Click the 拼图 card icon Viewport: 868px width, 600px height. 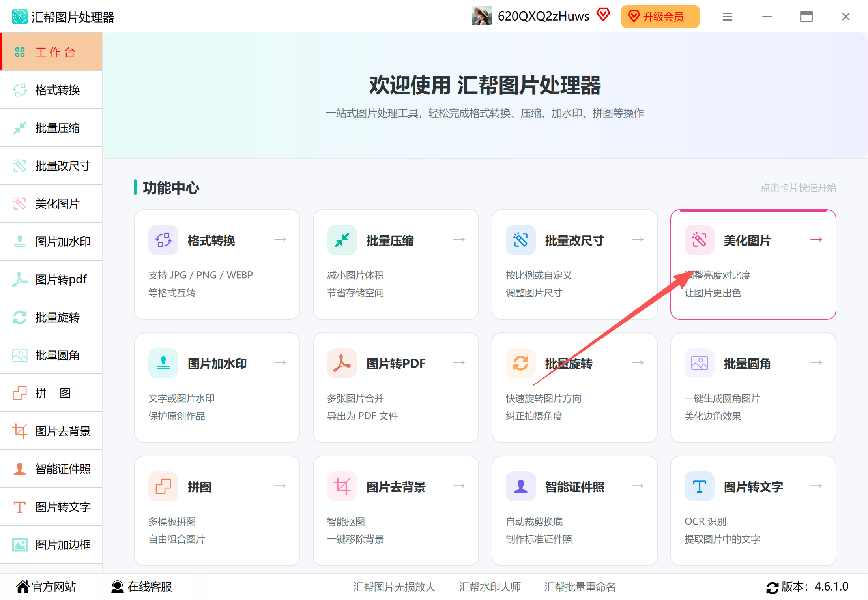[x=163, y=486]
